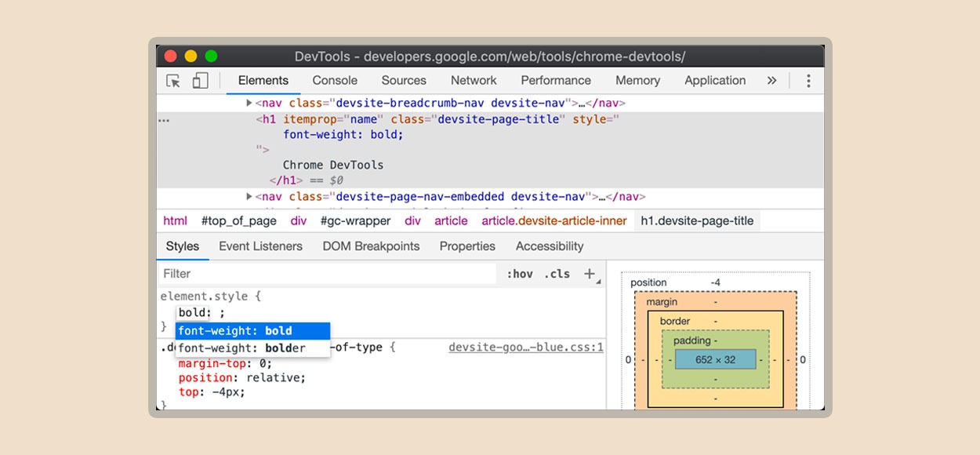
Task: Click the closing </h1> tag line
Action: click(x=286, y=180)
